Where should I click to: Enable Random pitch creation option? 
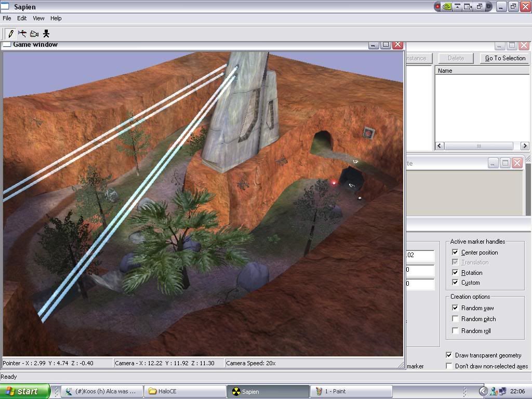pos(455,319)
